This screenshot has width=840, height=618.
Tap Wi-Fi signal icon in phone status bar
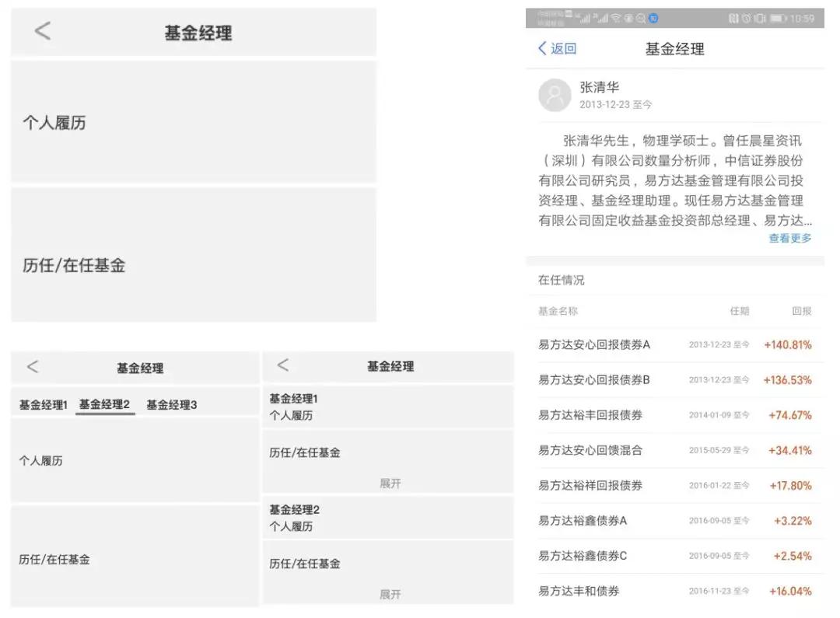(615, 19)
